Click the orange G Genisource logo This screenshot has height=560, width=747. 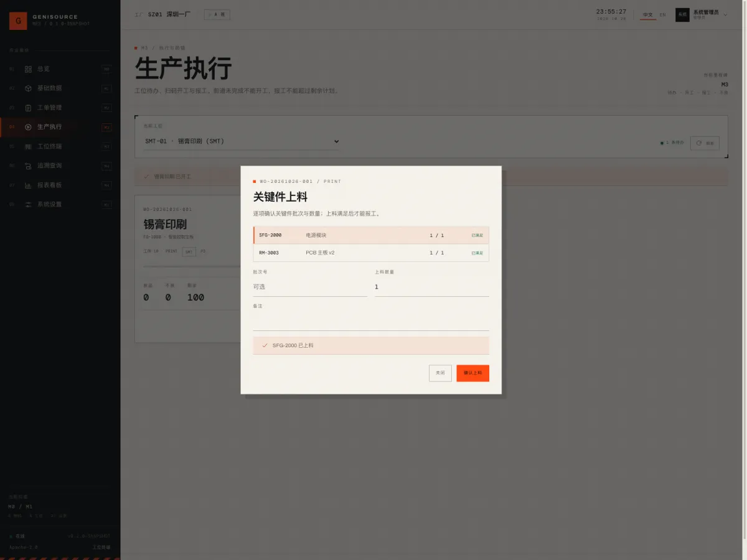pos(18,21)
